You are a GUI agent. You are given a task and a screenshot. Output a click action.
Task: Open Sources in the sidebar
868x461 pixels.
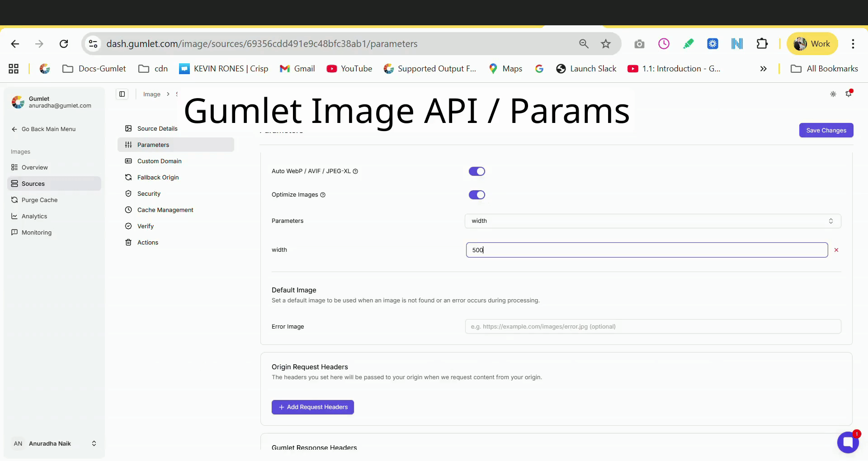tap(54, 184)
